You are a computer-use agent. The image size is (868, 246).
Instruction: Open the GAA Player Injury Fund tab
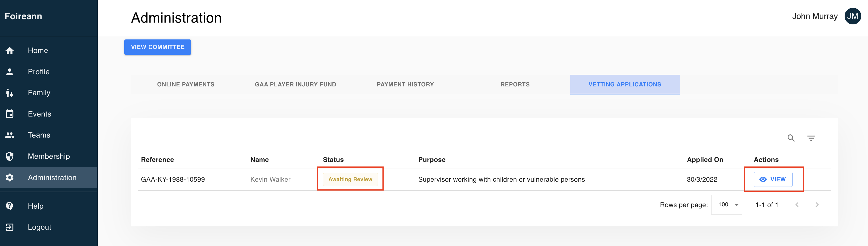tap(295, 85)
